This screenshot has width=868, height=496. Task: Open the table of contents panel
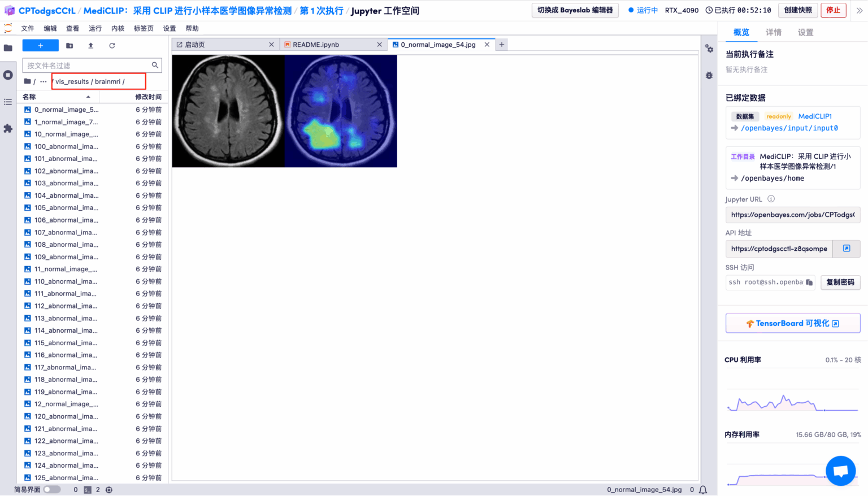point(8,102)
